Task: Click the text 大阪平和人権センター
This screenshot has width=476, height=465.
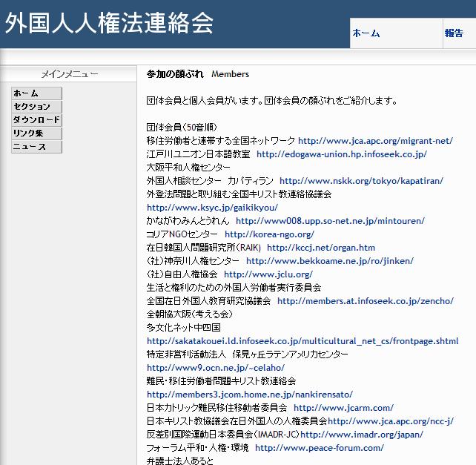Action: tap(188, 168)
